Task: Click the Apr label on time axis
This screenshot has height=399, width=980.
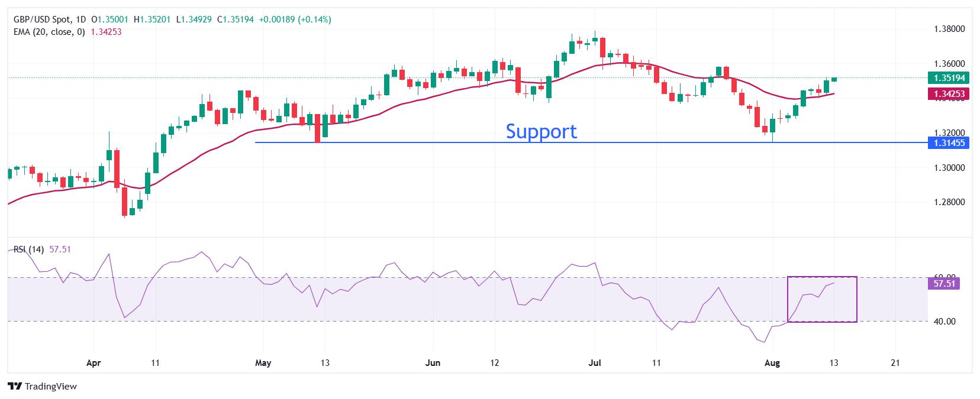Action: (94, 363)
